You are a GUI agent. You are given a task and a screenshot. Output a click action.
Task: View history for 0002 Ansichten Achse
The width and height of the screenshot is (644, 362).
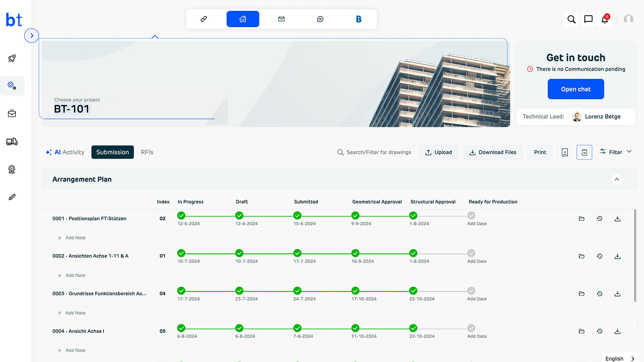(600, 256)
